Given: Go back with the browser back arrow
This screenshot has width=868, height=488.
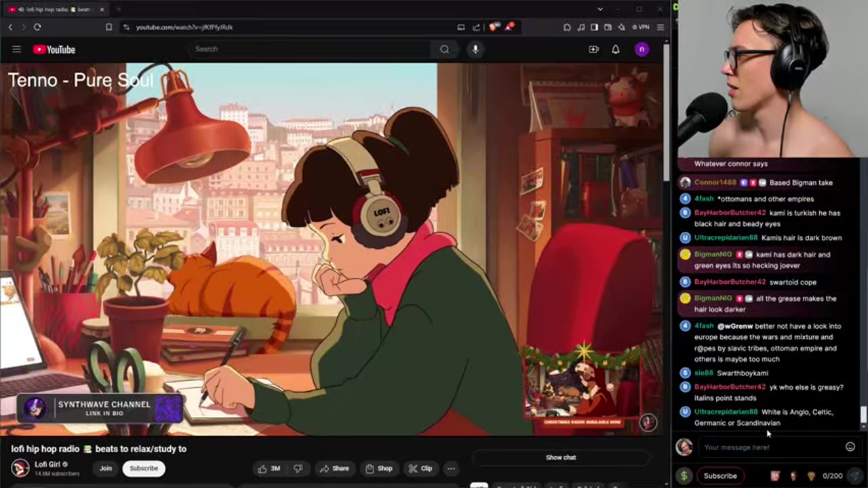Looking at the screenshot, I should point(10,27).
